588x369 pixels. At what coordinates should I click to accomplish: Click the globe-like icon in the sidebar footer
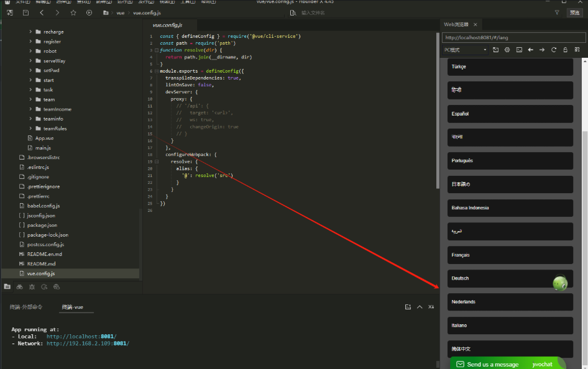point(57,287)
